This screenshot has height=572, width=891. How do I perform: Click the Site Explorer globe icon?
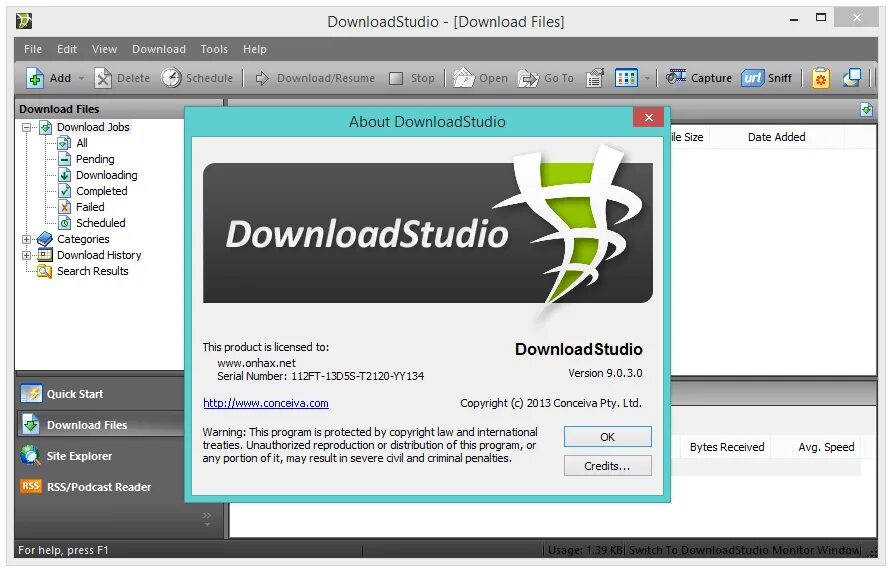30,455
